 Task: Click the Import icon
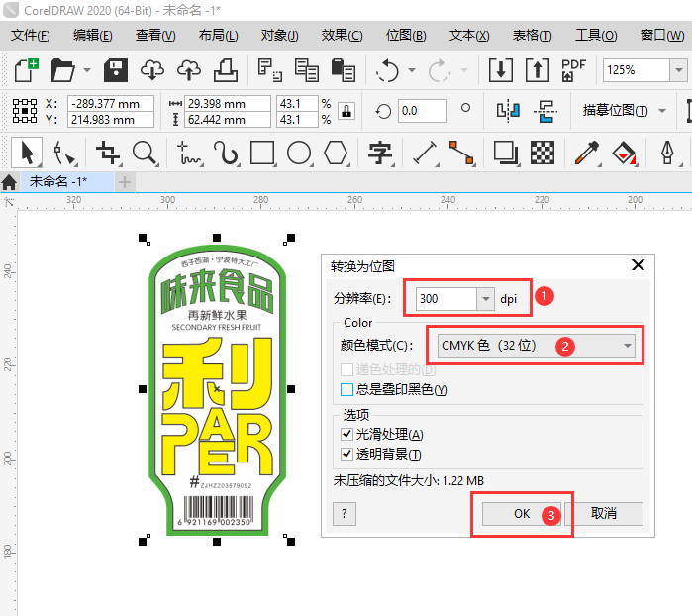coord(501,70)
